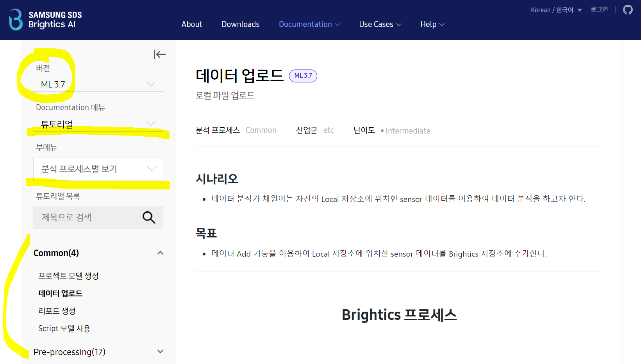Open 리포트 생성 tutorial

click(x=57, y=311)
